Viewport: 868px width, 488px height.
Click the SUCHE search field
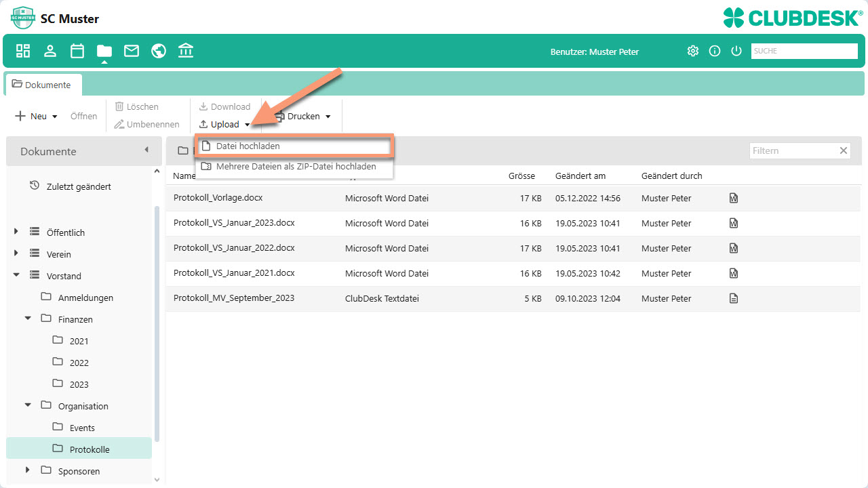(x=804, y=51)
